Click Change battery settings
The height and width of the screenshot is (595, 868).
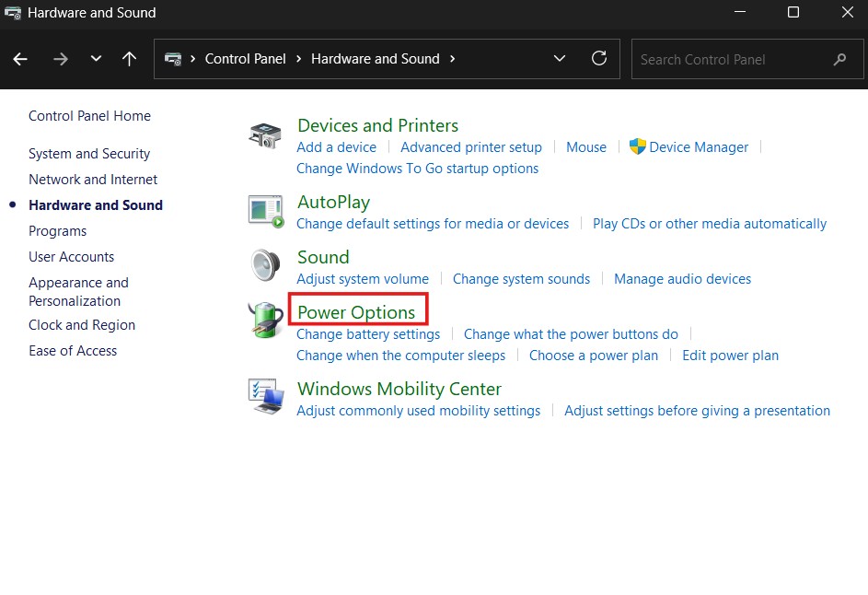368,334
